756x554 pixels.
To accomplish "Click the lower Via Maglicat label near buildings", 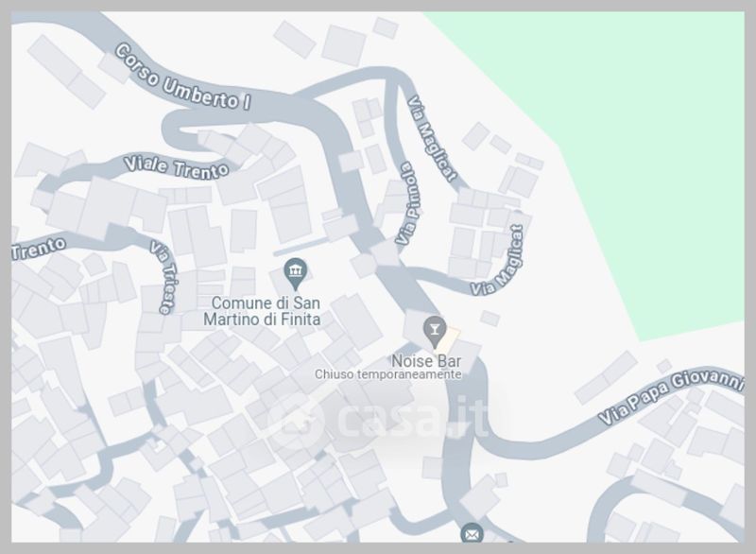I will [x=498, y=261].
